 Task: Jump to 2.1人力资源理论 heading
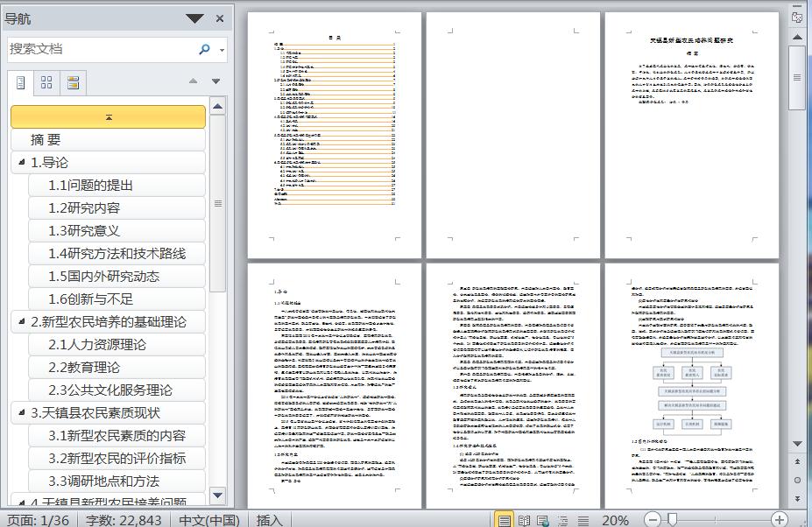click(x=117, y=345)
